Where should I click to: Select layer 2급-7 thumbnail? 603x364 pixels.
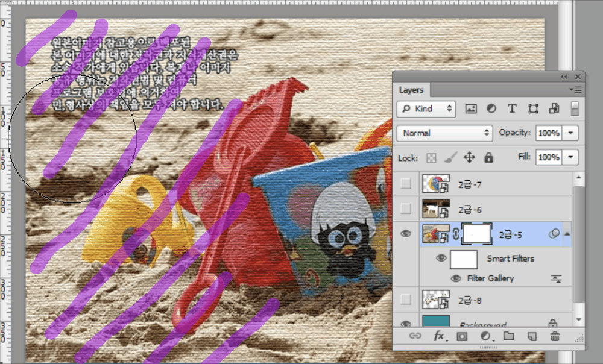pyautogui.click(x=436, y=184)
